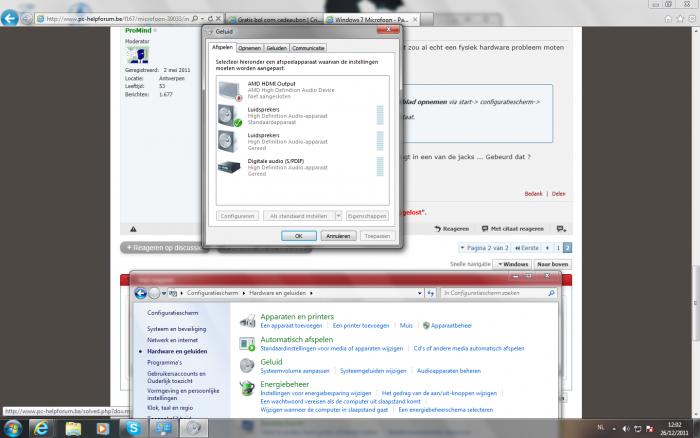The height and width of the screenshot is (438, 700).
Task: Open the recent pages dropdown in Configuratiescherm
Action: pos(164,293)
